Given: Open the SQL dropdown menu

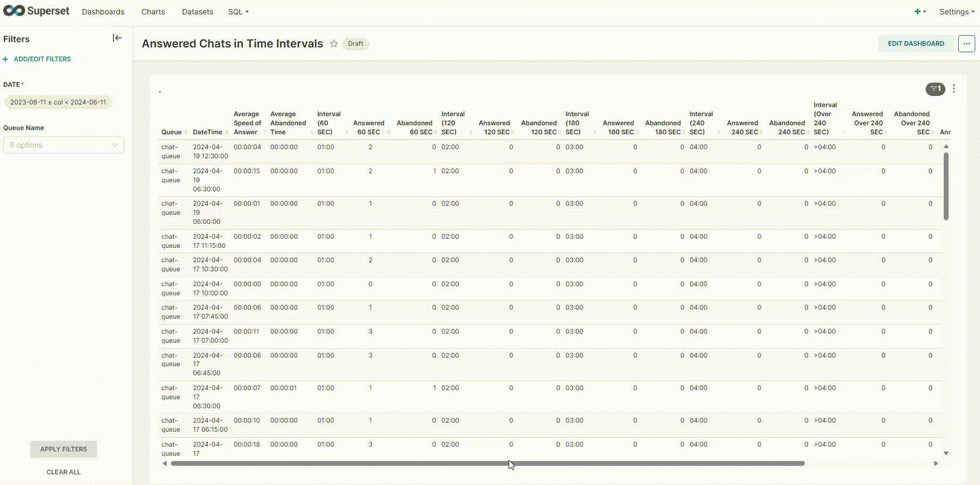Looking at the screenshot, I should pyautogui.click(x=238, y=11).
